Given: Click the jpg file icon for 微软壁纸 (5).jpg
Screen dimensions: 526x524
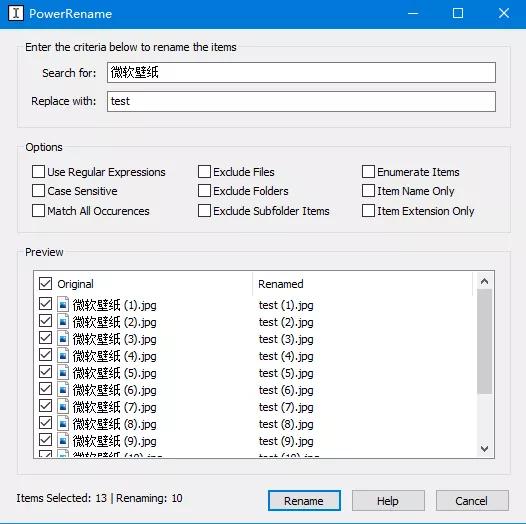Looking at the screenshot, I should pos(63,372).
